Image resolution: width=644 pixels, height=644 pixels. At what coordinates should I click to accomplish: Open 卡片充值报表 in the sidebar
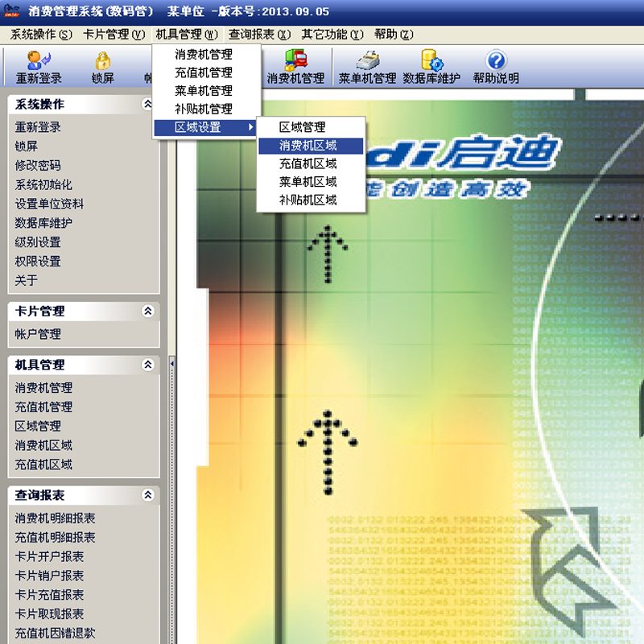click(x=49, y=595)
